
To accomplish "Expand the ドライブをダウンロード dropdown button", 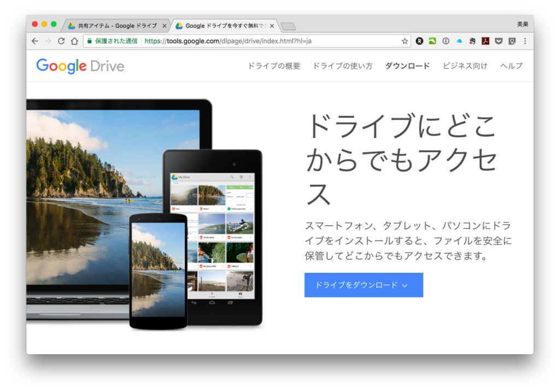I will (x=364, y=285).
